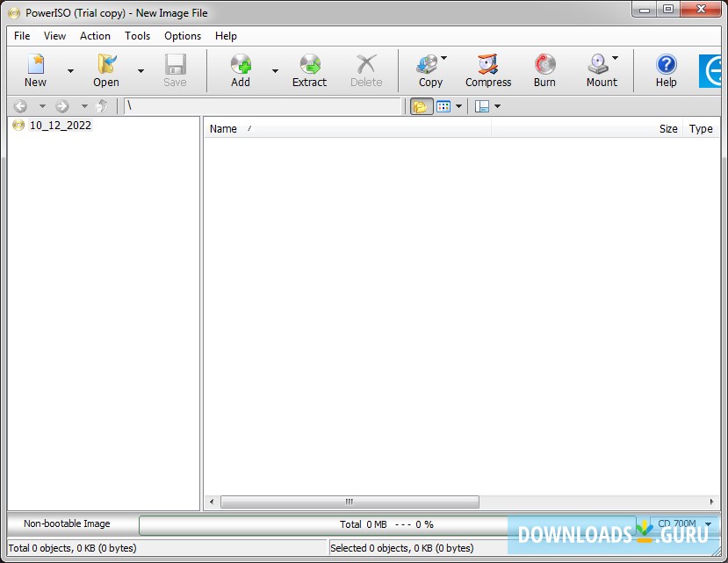The width and height of the screenshot is (728, 563).
Task: Click the PowerISO title bar disc icon
Action: [x=14, y=13]
